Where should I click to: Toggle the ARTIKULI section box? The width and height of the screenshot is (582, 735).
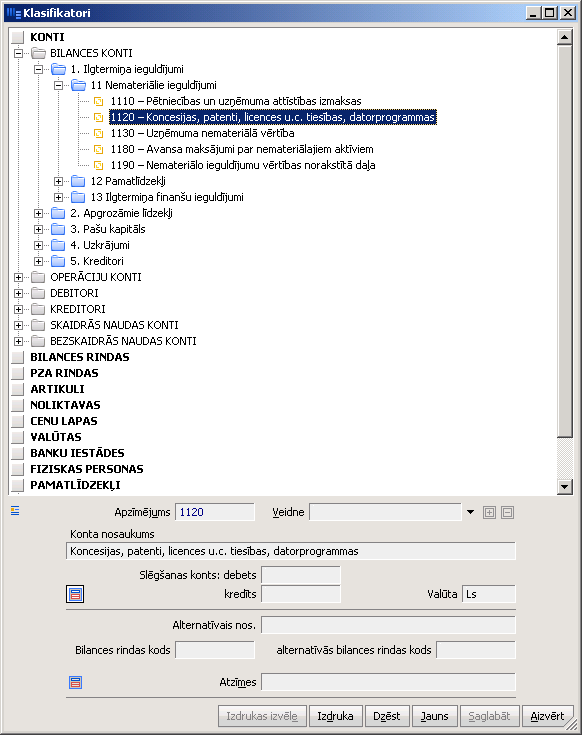pos(18,389)
